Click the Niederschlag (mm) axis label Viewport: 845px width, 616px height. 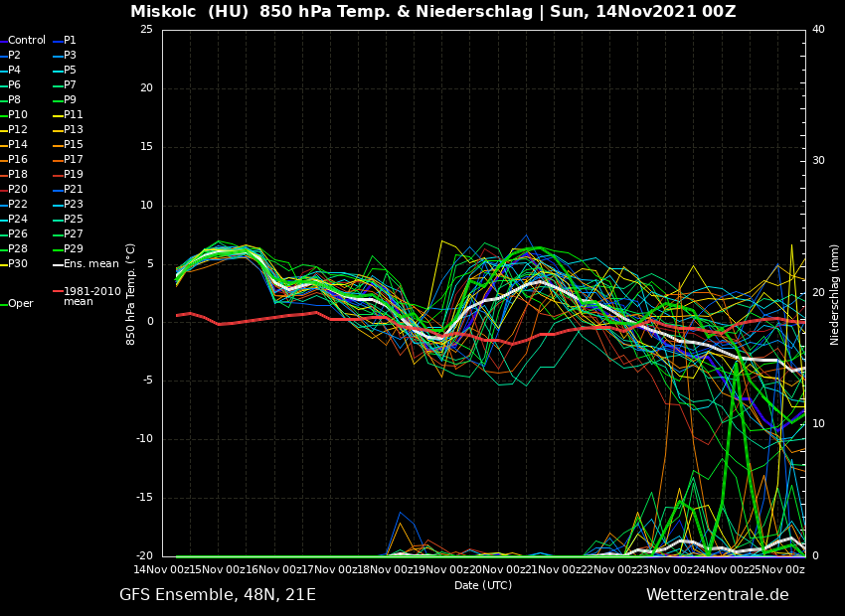(x=835, y=294)
